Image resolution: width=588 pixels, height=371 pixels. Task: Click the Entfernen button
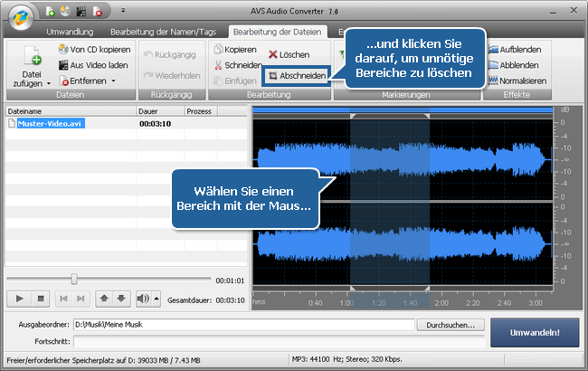coord(83,81)
